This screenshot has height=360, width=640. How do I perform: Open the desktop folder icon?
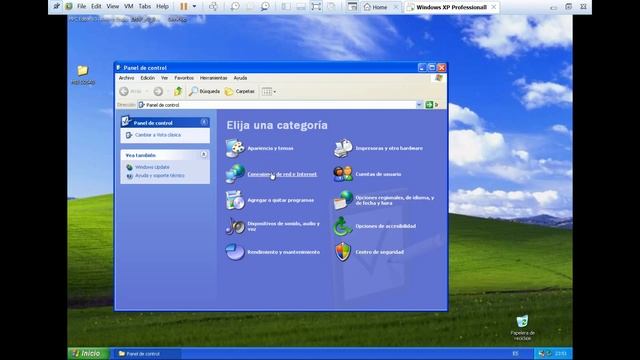point(83,71)
